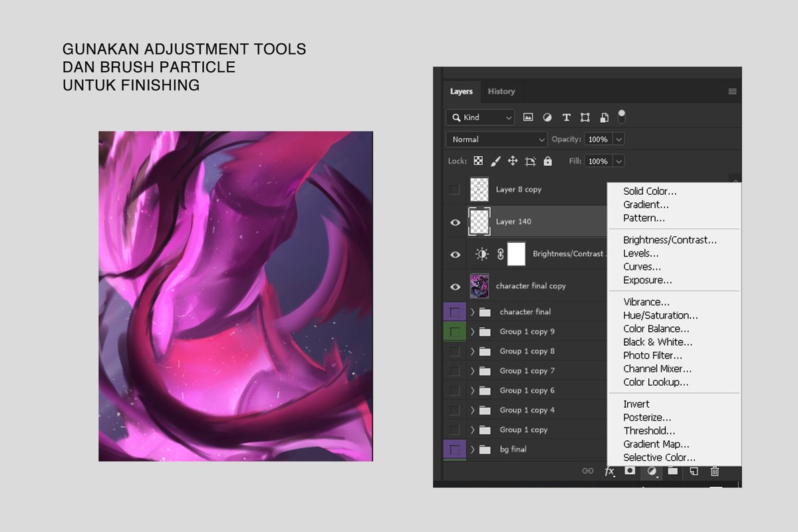798x532 pixels.
Task: Expand Group 1 copy 7 chevron
Action: (473, 370)
